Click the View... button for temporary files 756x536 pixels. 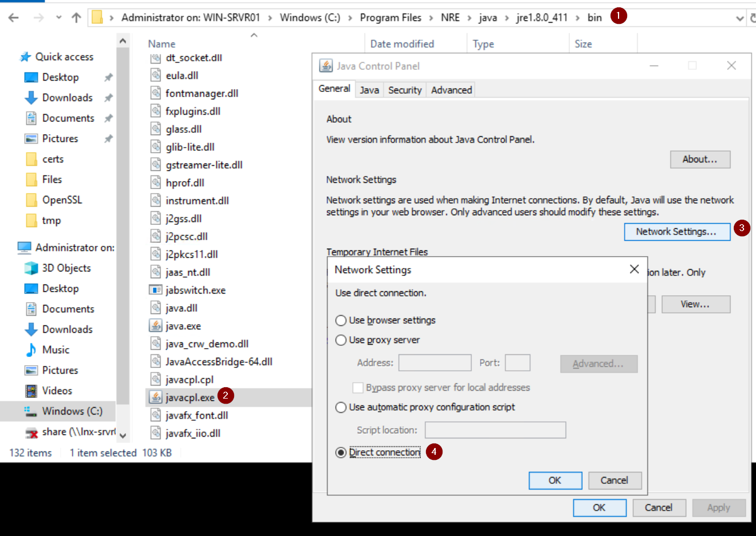[696, 304]
